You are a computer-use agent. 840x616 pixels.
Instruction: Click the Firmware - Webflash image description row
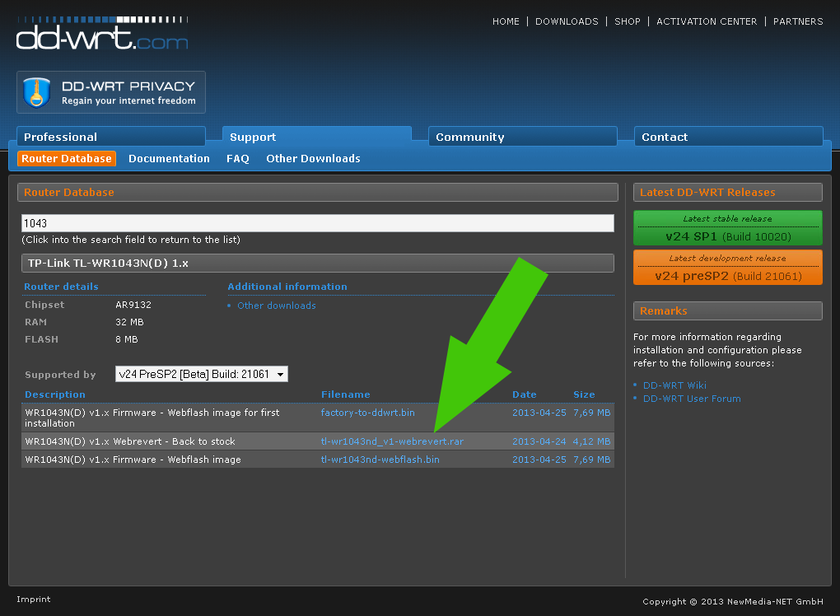133,460
